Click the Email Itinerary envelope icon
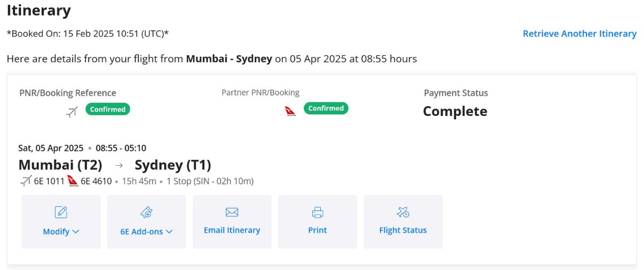This screenshot has width=644, height=270. [232, 212]
